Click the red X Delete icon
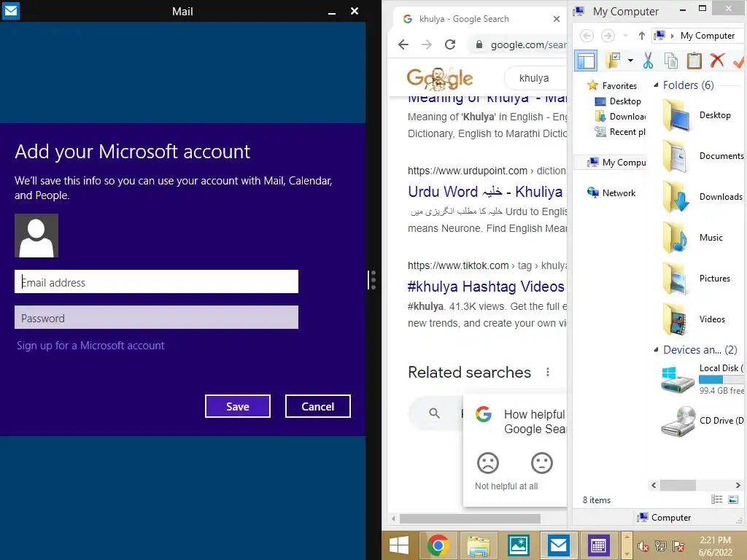The width and height of the screenshot is (747, 560). click(x=717, y=61)
